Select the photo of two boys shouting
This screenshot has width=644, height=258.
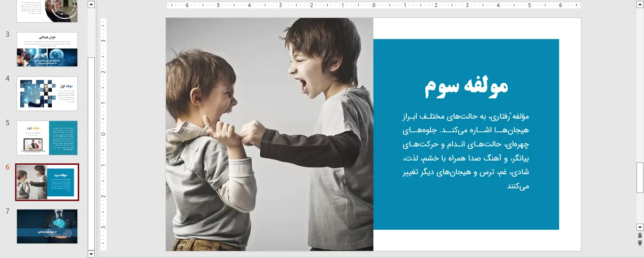pos(270,134)
